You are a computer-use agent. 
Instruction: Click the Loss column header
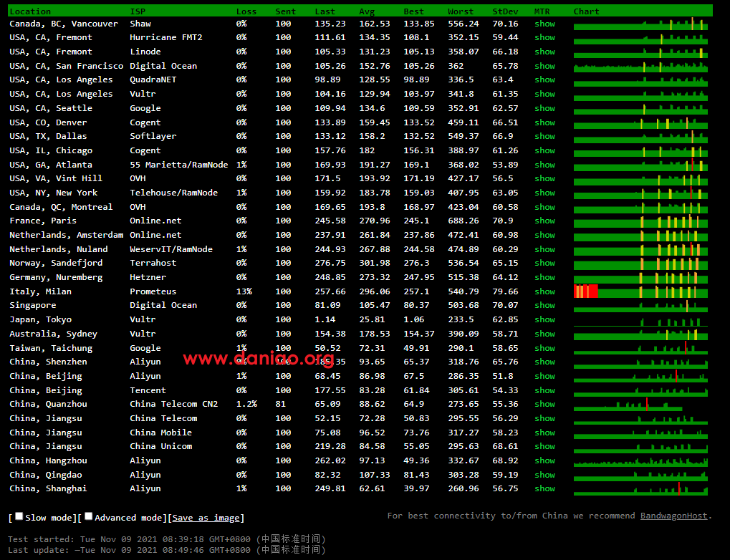click(246, 11)
